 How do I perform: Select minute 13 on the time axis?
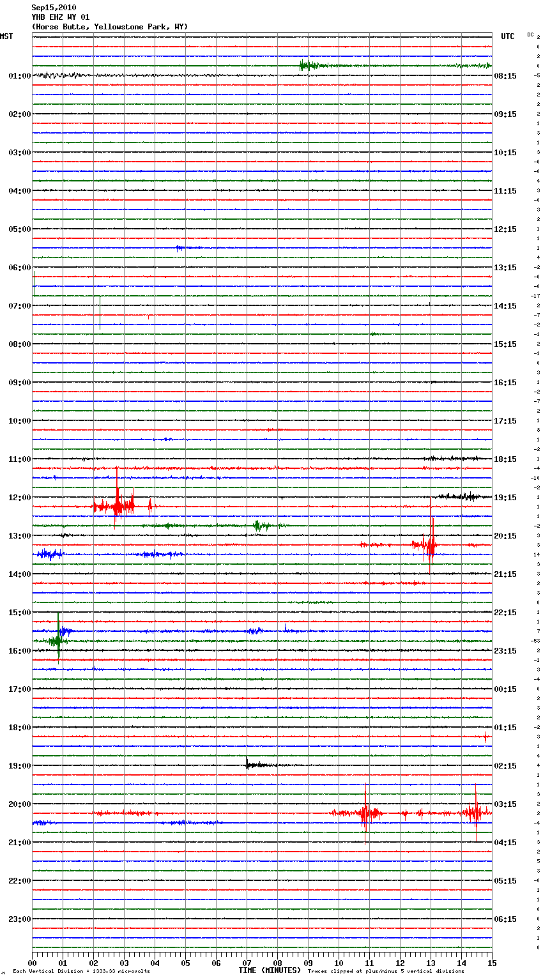(431, 963)
